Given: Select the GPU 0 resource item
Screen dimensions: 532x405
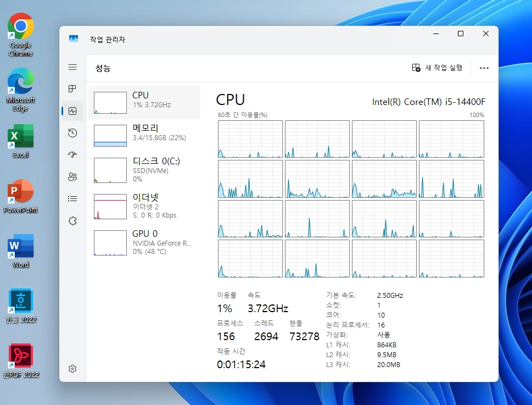Looking at the screenshot, I should tap(144, 242).
